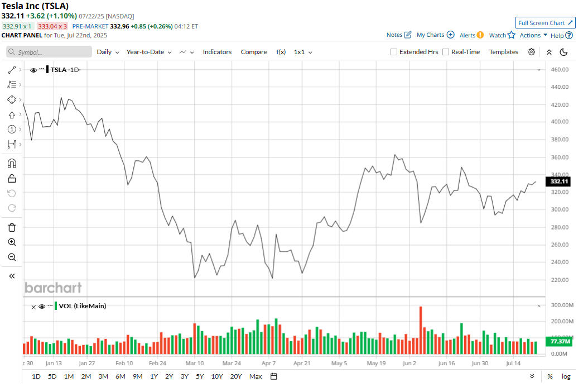The image size is (588, 387).
Task: Switch to log scale
Action: click(566, 376)
